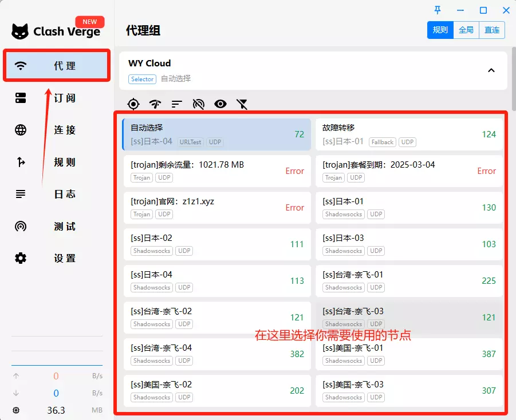The width and height of the screenshot is (516, 420).
Task: Click the memory chip icon in sidebar bottom
Action: click(16, 410)
